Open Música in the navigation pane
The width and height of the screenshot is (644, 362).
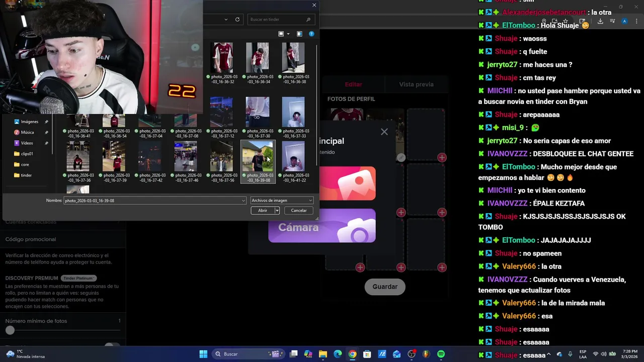27,132
